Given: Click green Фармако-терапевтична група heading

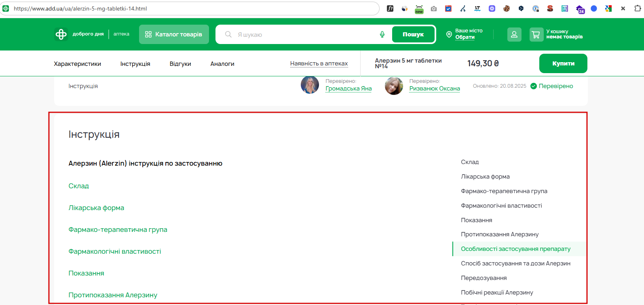Looking at the screenshot, I should (118, 229).
